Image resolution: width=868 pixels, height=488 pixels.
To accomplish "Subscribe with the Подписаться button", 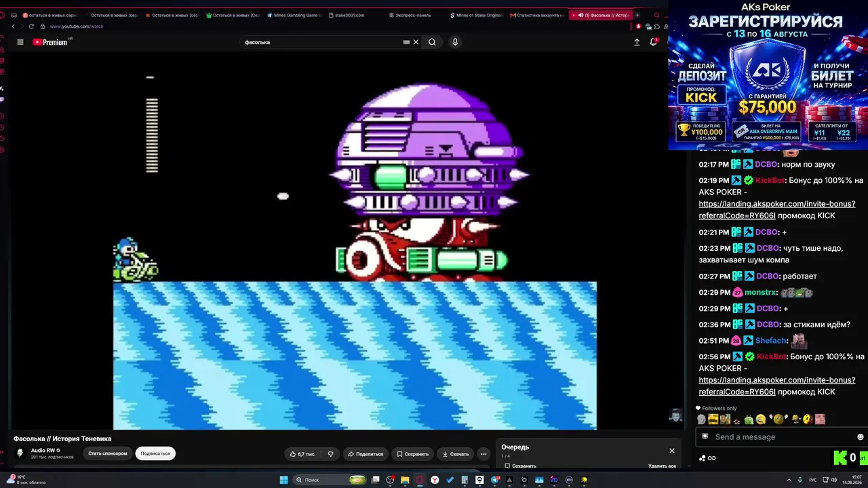I will pos(155,453).
